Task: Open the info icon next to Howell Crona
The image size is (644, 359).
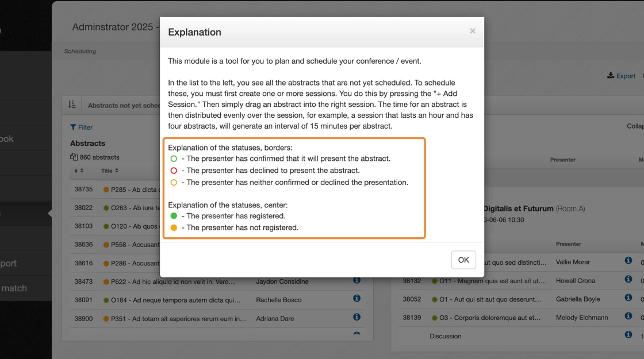Action: [628, 280]
